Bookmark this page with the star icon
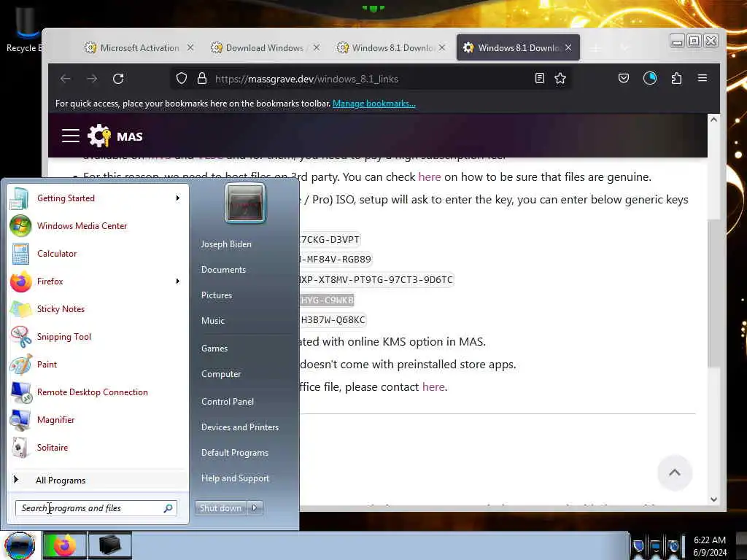This screenshot has width=747, height=560. click(x=560, y=79)
